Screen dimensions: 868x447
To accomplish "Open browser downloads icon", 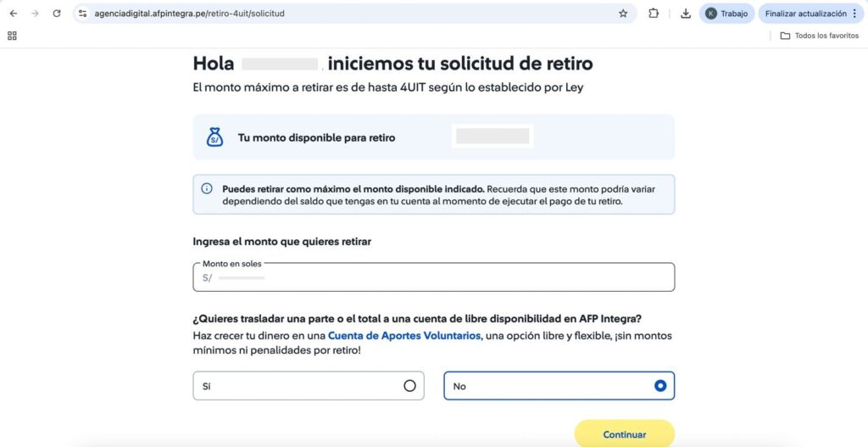I will [x=685, y=14].
